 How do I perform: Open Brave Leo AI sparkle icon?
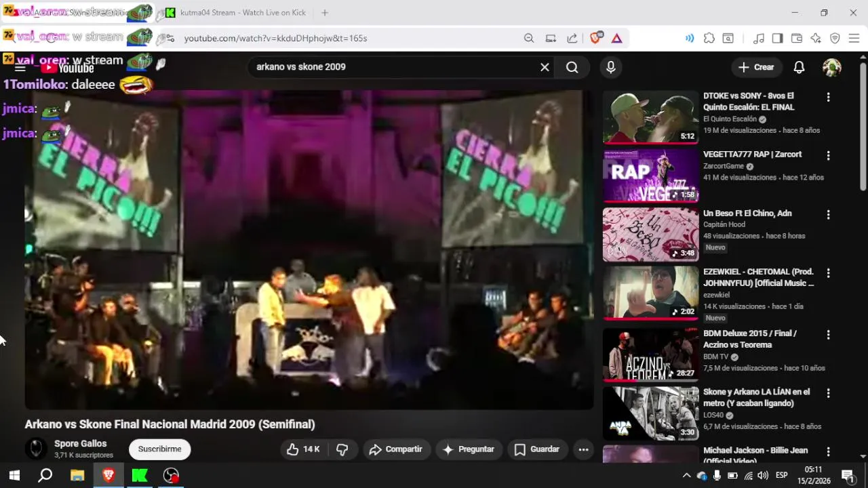816,39
